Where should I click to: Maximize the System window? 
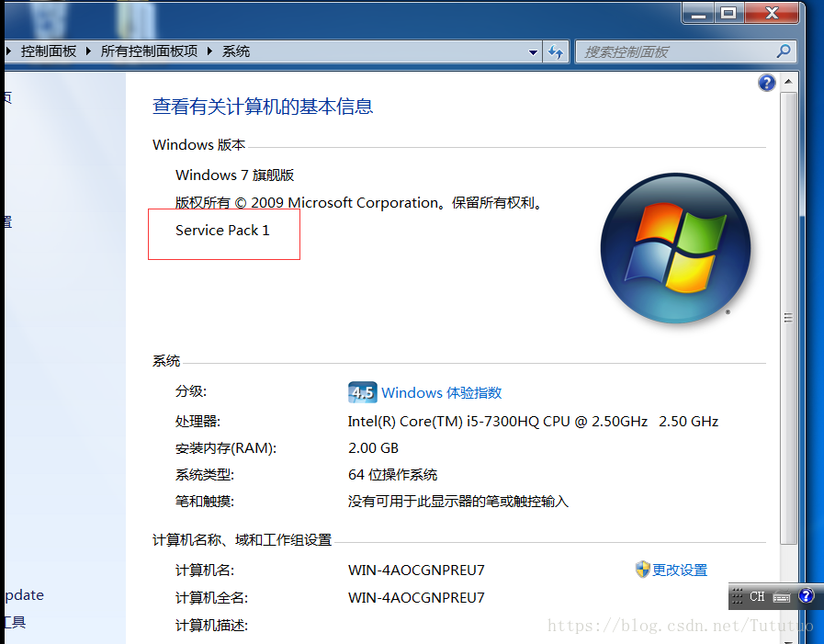pos(728,13)
